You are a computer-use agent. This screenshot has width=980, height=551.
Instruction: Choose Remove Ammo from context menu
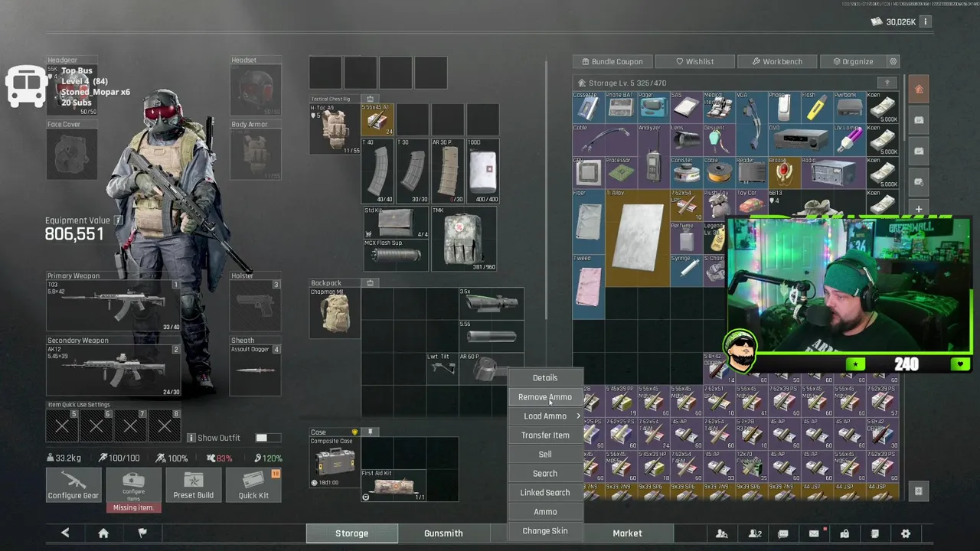click(x=545, y=396)
